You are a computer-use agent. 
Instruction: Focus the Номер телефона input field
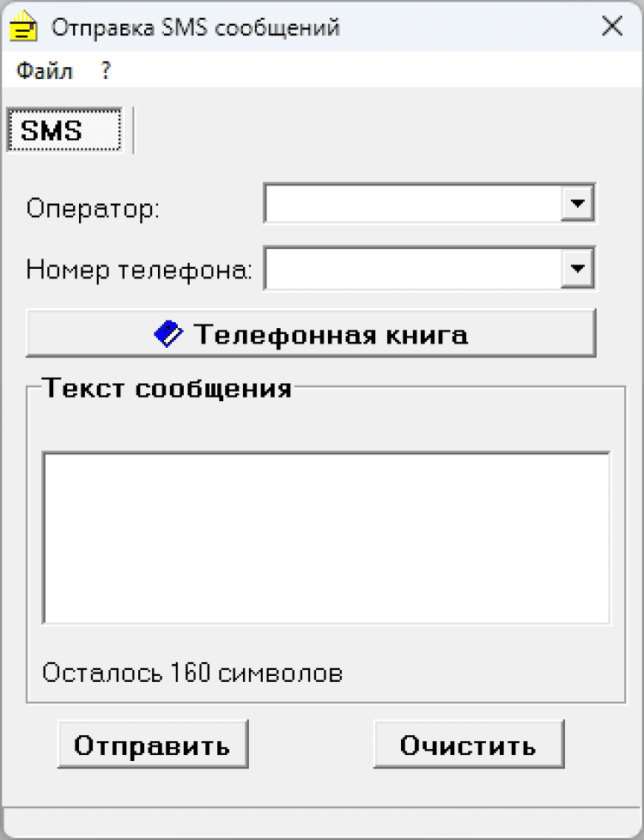(x=412, y=270)
